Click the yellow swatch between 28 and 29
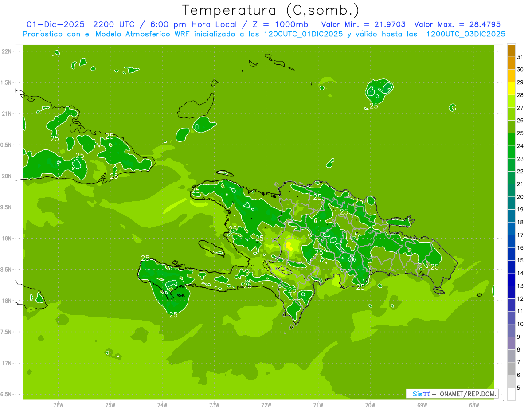Image resolution: width=532 pixels, height=411 pixels. coord(511,88)
